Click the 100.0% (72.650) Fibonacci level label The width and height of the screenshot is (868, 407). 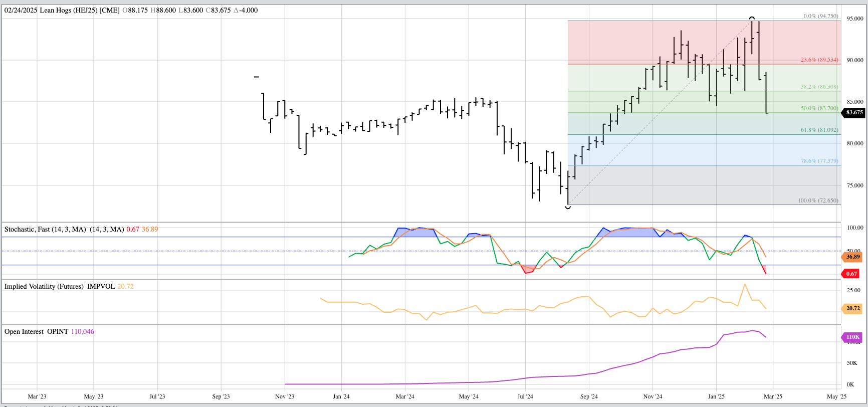coord(817,200)
